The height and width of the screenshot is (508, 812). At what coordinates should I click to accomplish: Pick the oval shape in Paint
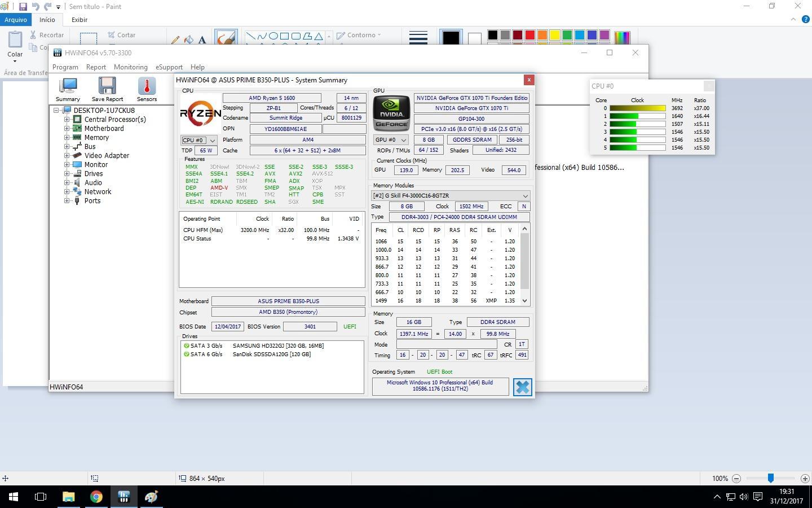[x=273, y=36]
